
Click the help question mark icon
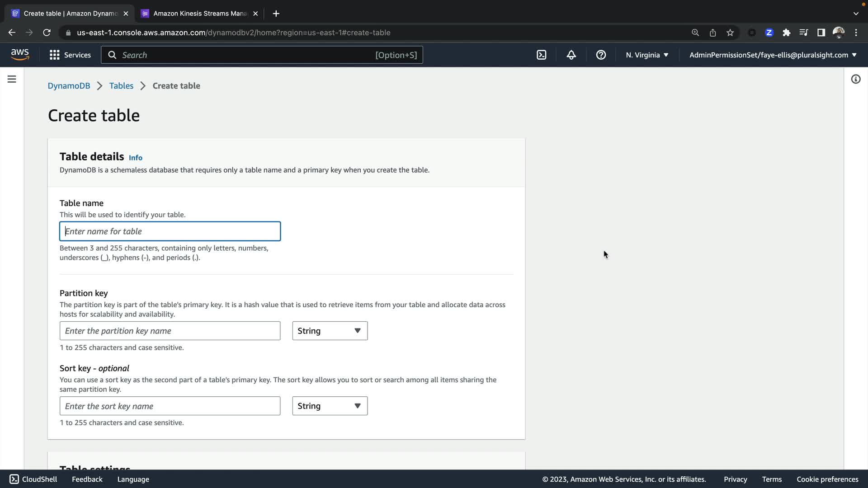(x=601, y=55)
